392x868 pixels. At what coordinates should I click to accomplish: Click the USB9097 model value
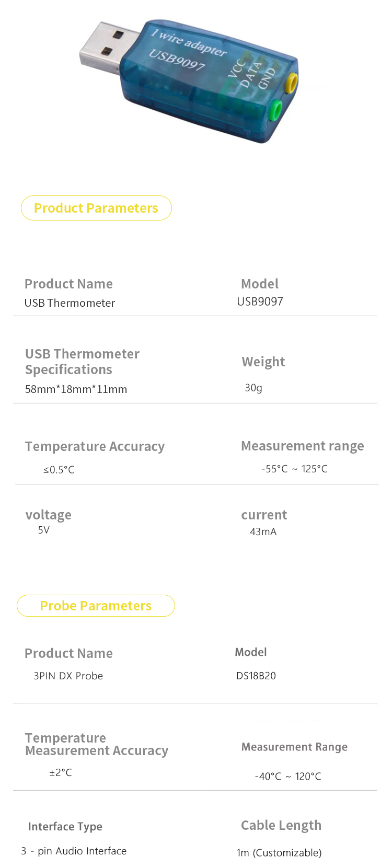(x=260, y=302)
